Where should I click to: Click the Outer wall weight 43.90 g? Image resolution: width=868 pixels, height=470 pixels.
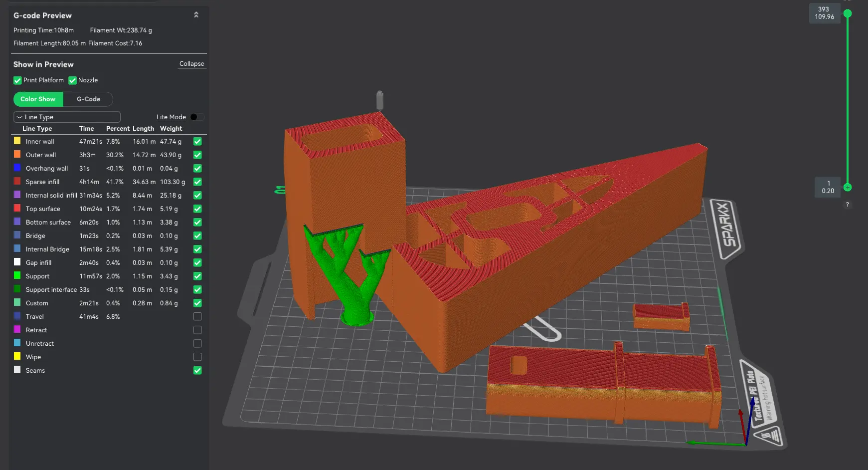pos(171,155)
